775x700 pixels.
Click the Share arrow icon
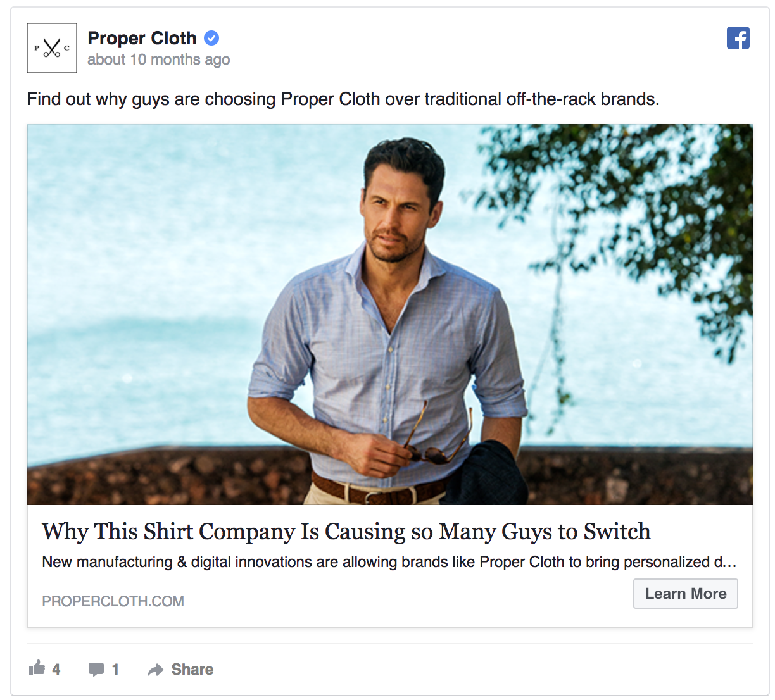[155, 670]
